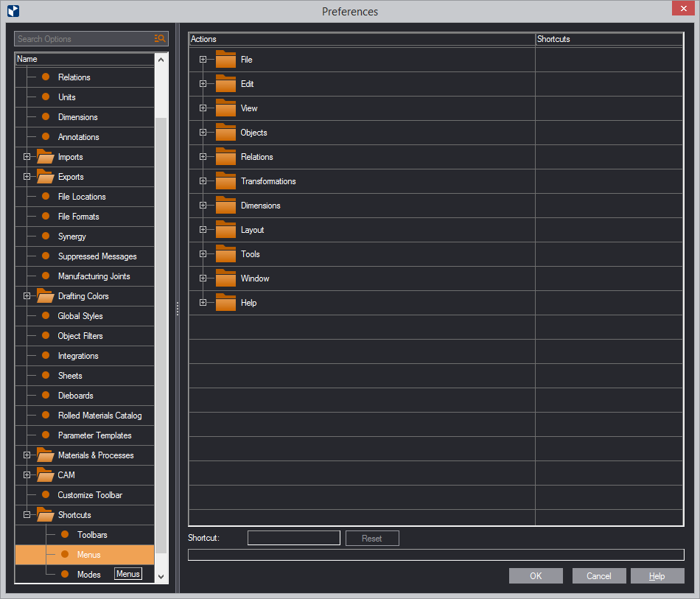Select the Menus item under Shortcuts
The width and height of the screenshot is (700, 599).
tap(85, 554)
